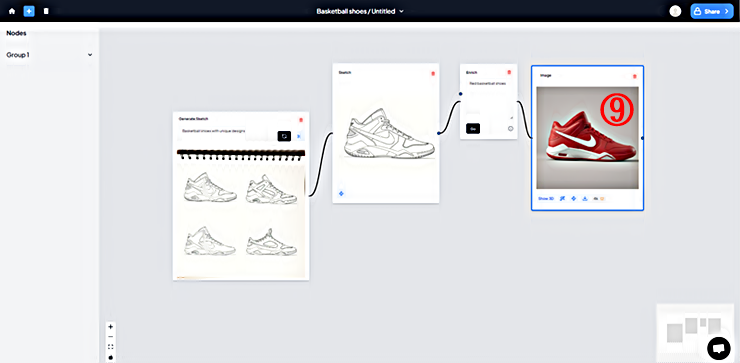Click the sparkle enhance icon in Image node

(x=574, y=199)
